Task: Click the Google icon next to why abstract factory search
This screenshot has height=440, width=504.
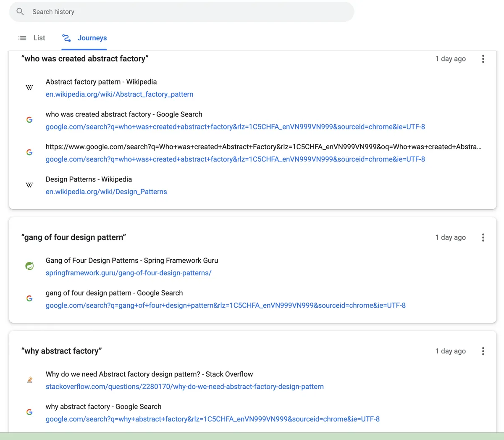Action: point(29,412)
